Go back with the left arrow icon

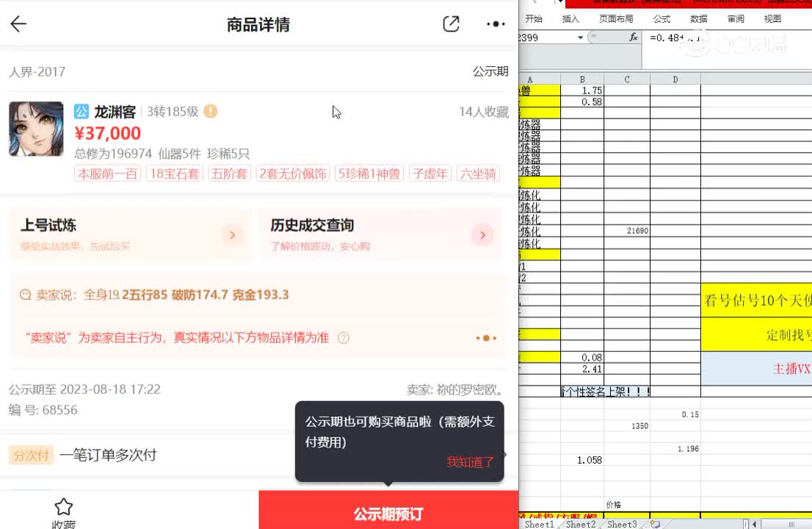(18, 24)
